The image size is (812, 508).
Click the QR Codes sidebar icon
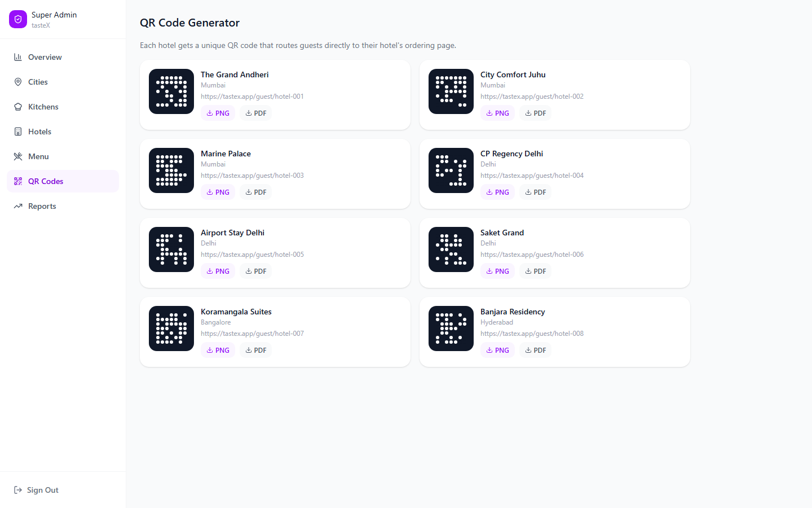click(x=18, y=181)
